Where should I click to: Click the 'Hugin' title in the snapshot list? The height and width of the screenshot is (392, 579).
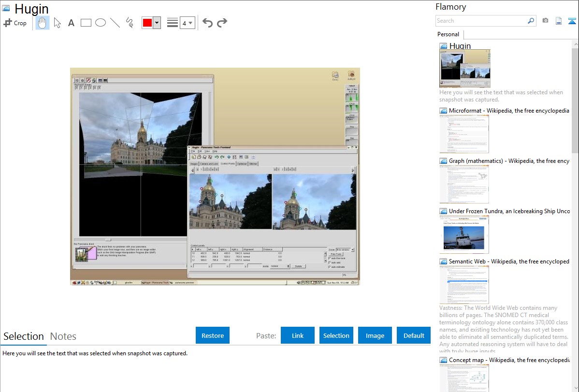460,46
